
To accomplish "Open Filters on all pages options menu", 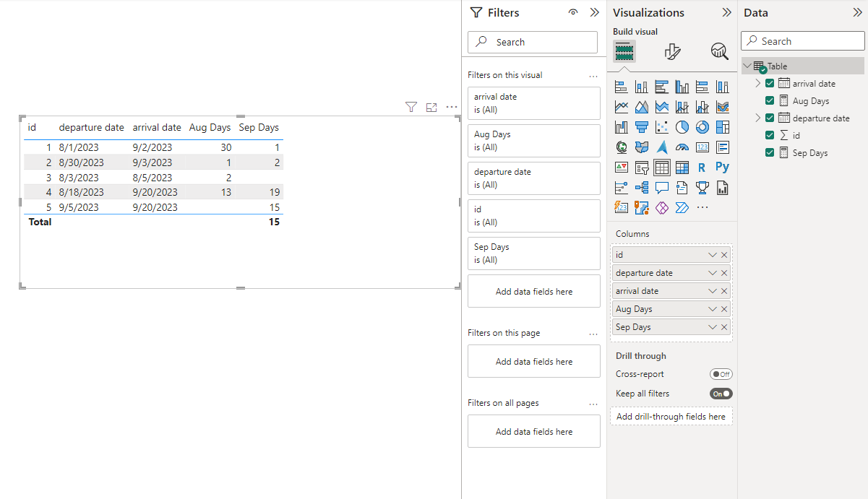I will [593, 404].
